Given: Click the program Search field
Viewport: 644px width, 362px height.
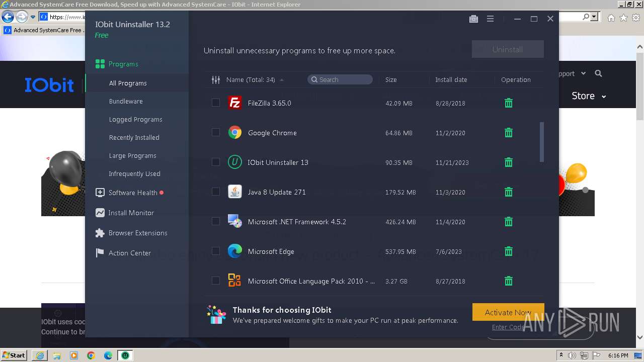Looking at the screenshot, I should tap(340, 79).
